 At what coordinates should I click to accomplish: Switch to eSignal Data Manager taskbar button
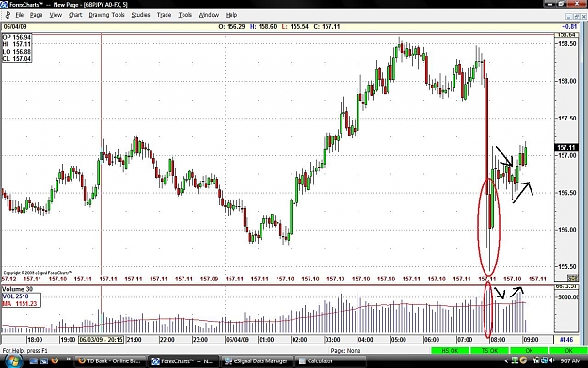click(256, 361)
